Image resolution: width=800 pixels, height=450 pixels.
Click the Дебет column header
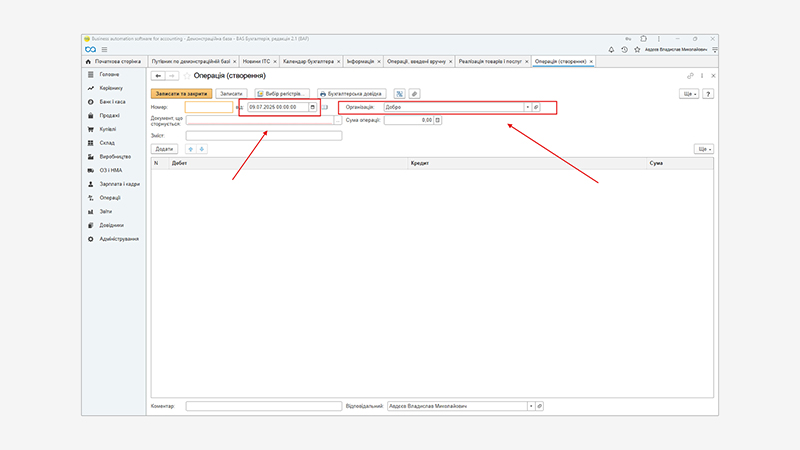point(288,163)
